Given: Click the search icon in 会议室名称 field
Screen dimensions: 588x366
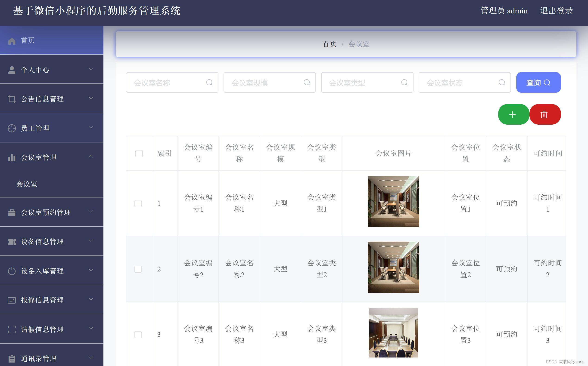Looking at the screenshot, I should coord(209,83).
